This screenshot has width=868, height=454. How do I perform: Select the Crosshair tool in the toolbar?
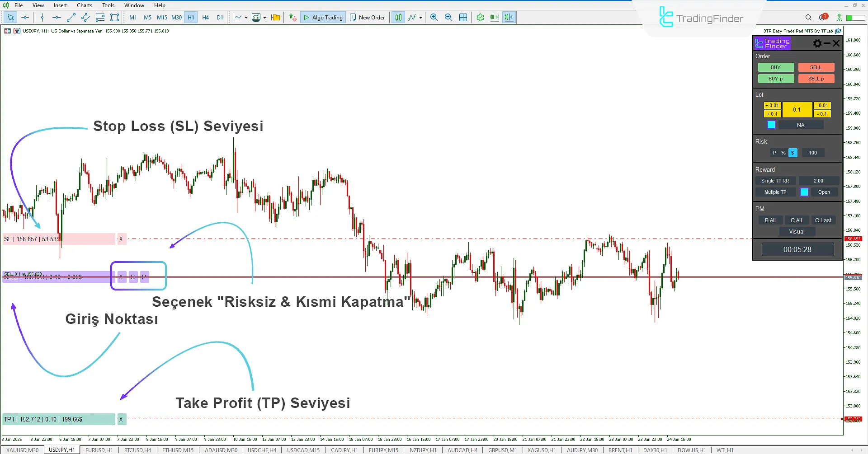[25, 17]
